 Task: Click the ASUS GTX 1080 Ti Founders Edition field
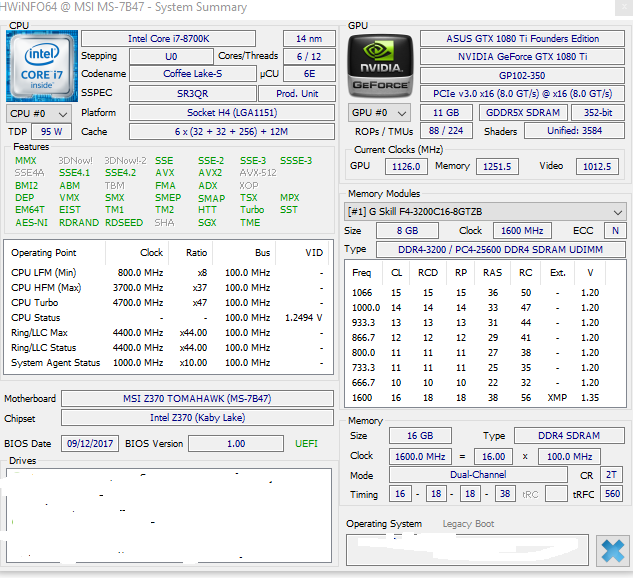(x=522, y=39)
